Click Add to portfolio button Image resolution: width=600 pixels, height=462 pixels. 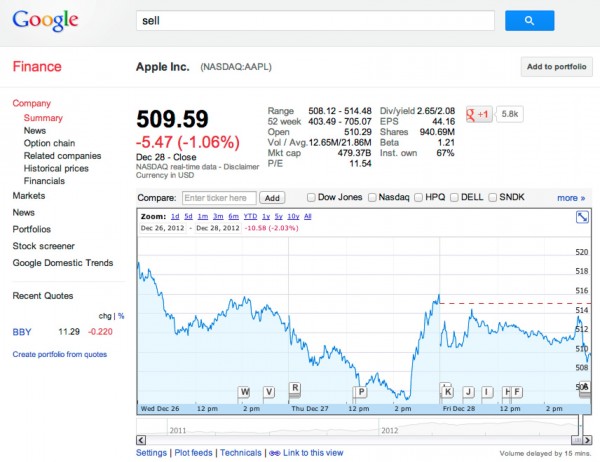pos(556,67)
